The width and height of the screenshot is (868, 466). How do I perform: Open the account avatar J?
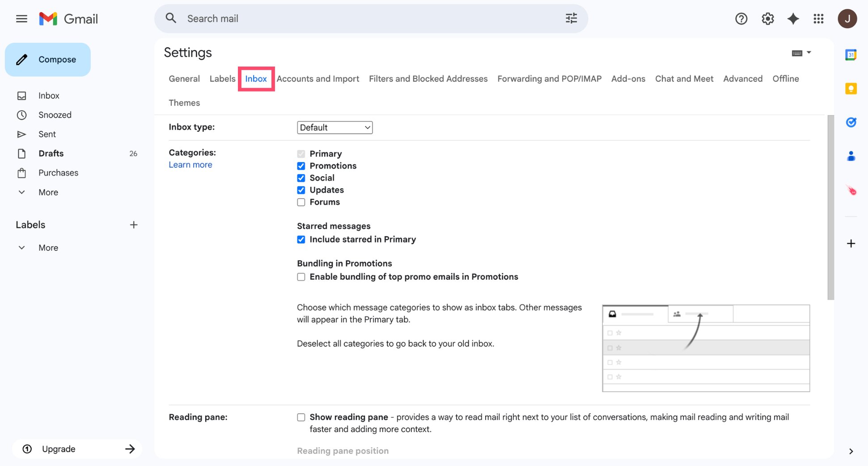(x=847, y=19)
